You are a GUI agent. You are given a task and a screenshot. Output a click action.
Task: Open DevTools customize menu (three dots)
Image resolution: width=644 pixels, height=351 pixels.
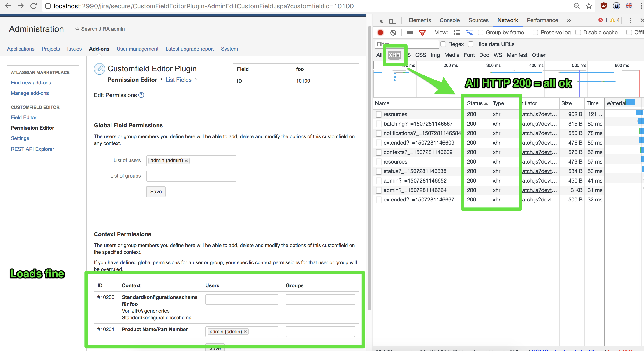point(630,21)
